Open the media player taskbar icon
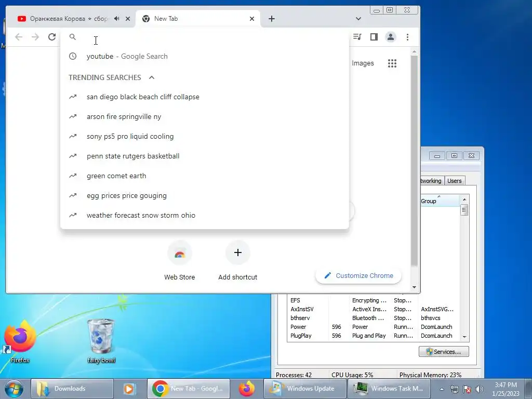Viewport: 532px width, 399px height. click(x=129, y=389)
